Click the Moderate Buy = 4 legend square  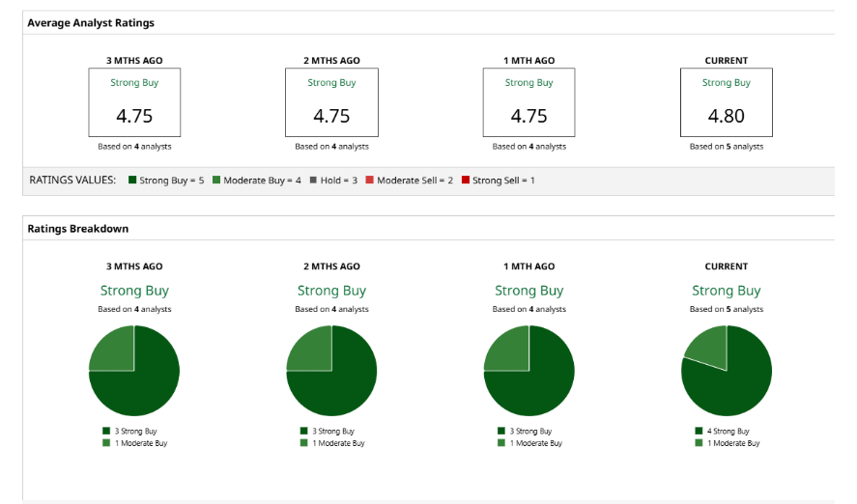pos(216,181)
